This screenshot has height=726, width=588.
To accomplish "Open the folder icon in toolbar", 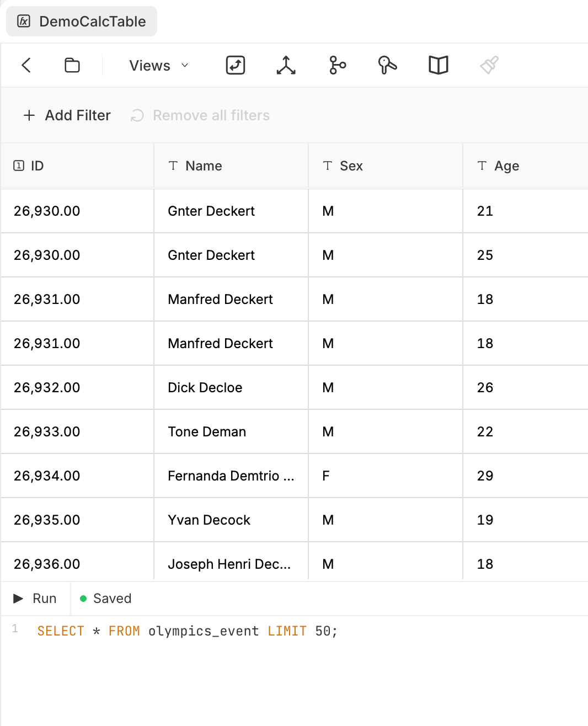I will (x=72, y=65).
